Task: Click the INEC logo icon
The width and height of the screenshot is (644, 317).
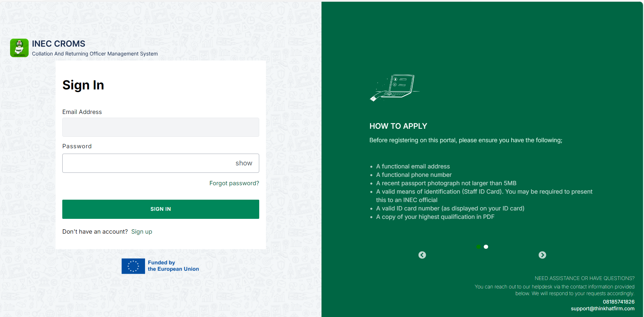Action: pos(19,48)
